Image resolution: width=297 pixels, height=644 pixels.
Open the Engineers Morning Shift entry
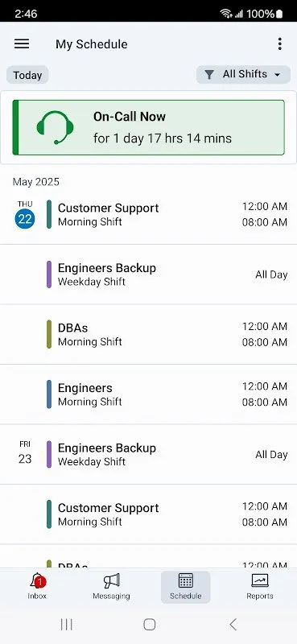coord(148,394)
